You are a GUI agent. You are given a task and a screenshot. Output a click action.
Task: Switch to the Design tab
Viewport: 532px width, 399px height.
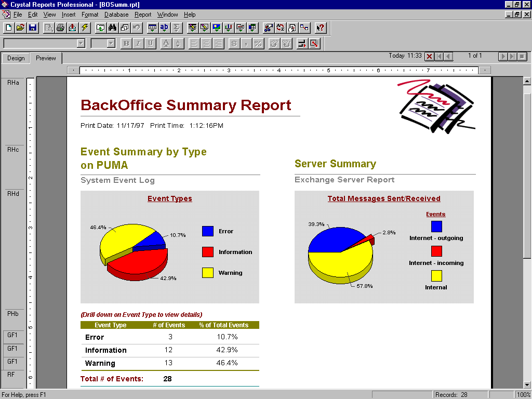(x=16, y=58)
